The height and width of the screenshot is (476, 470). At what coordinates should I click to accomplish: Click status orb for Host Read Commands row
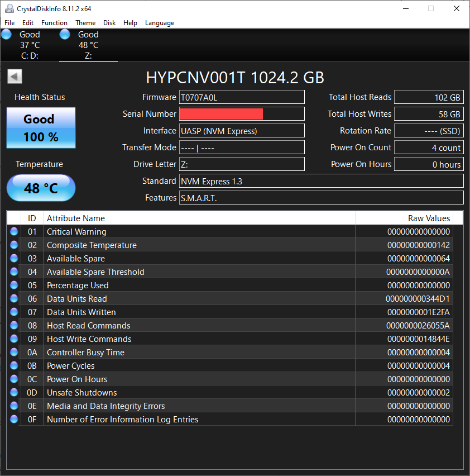(14, 325)
